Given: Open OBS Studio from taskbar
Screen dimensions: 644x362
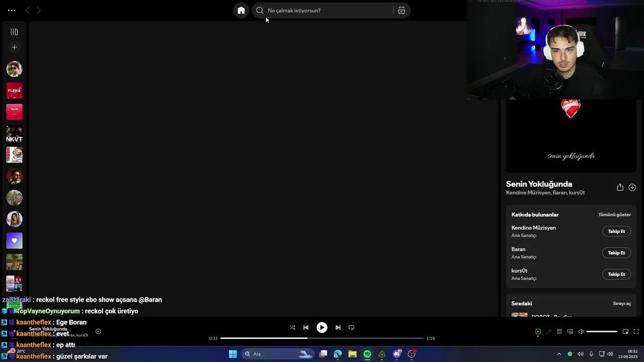Looking at the screenshot, I should 412,354.
